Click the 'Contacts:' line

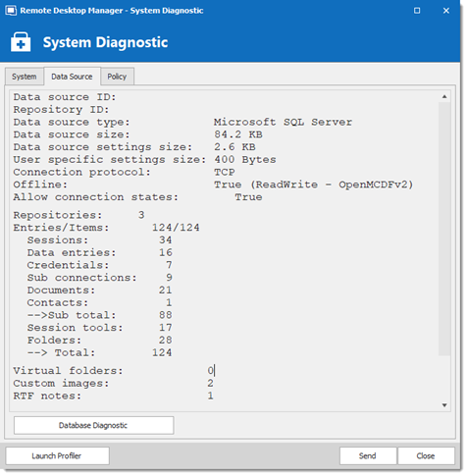tap(99, 302)
